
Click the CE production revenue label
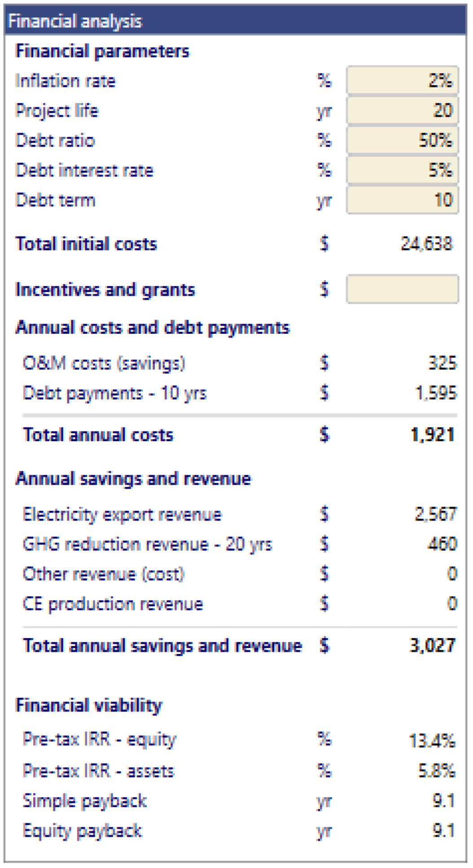(113, 604)
